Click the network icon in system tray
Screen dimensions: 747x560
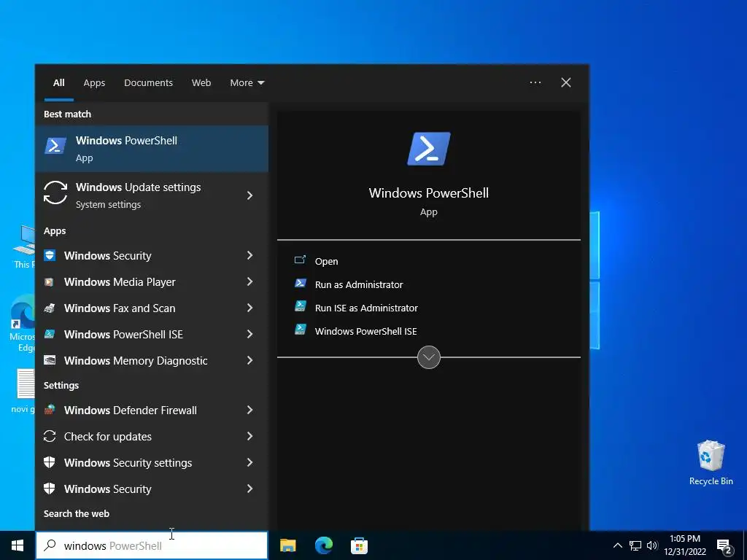point(635,545)
